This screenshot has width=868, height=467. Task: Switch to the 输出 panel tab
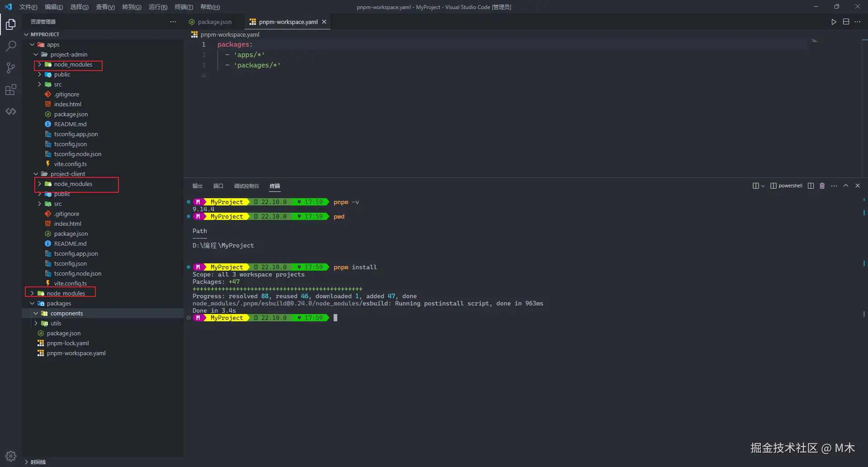pyautogui.click(x=198, y=186)
